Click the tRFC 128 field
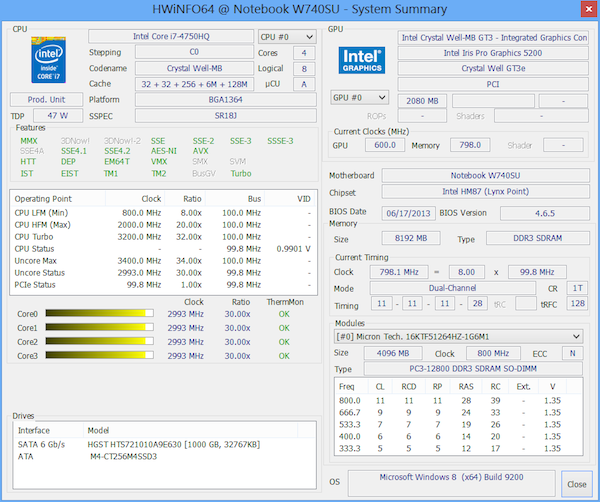Viewport: 600px width, 502px height. (x=577, y=304)
